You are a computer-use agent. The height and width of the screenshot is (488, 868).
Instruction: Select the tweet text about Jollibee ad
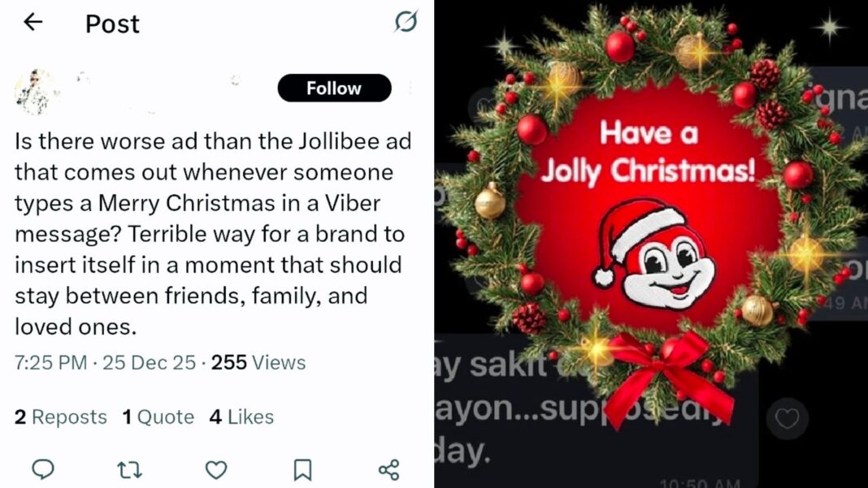click(x=213, y=234)
